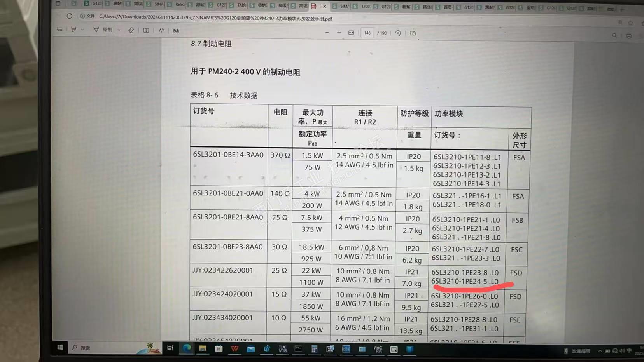Toggle fit-to-width page view

(x=351, y=33)
